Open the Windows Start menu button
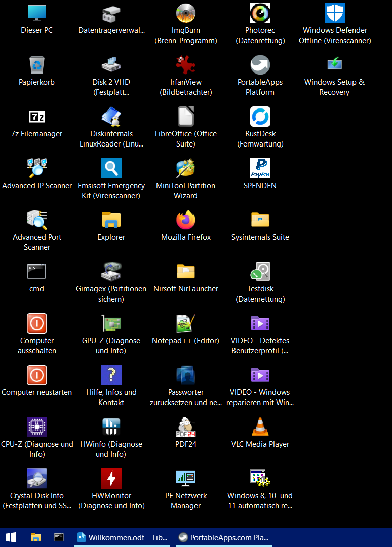 [x=11, y=537]
